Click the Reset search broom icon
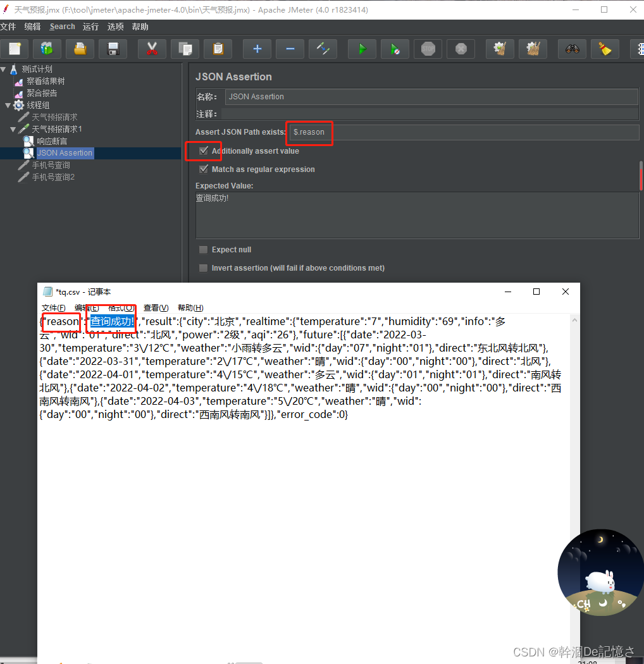This screenshot has width=644, height=664. point(605,49)
